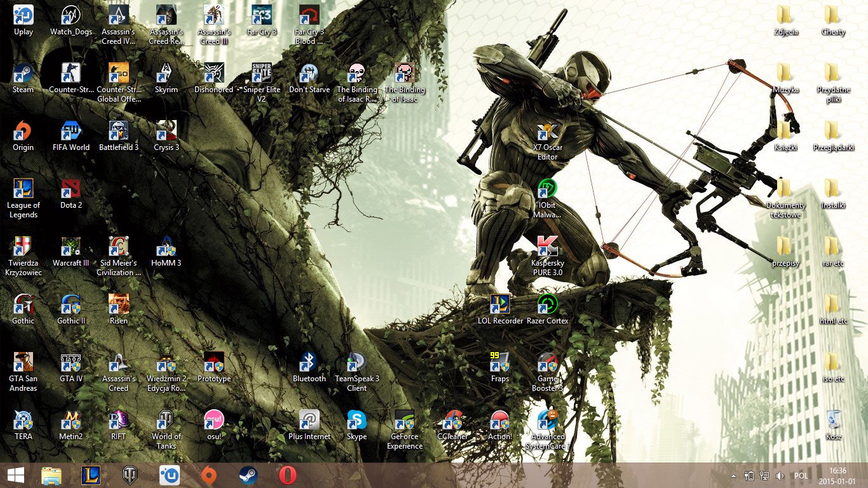Select the Don't Starve shortcut
868x488 pixels.
click(x=309, y=78)
